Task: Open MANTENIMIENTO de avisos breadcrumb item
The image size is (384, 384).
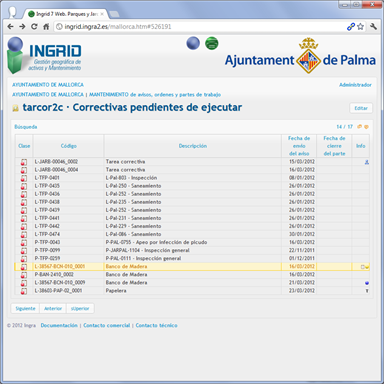Action: pyautogui.click(x=155, y=95)
